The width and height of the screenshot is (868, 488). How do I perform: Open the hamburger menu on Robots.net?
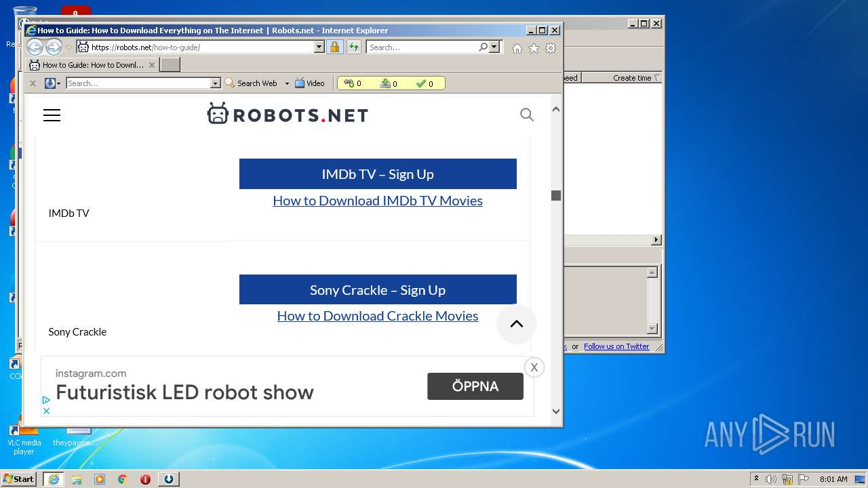point(52,115)
